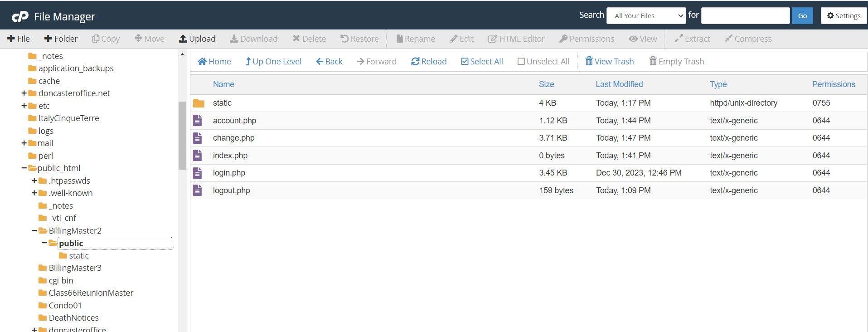
Task: Select the static folder icon in list
Action: coord(199,103)
